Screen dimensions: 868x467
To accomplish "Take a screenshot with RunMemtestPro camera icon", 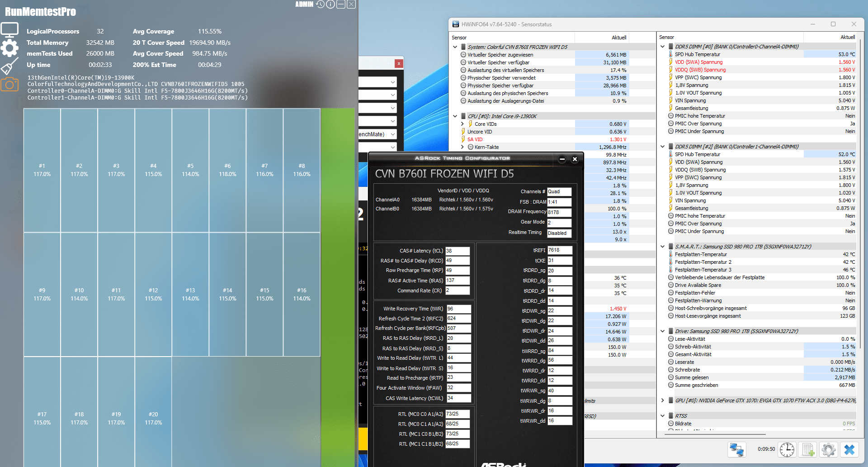I will click(x=9, y=84).
